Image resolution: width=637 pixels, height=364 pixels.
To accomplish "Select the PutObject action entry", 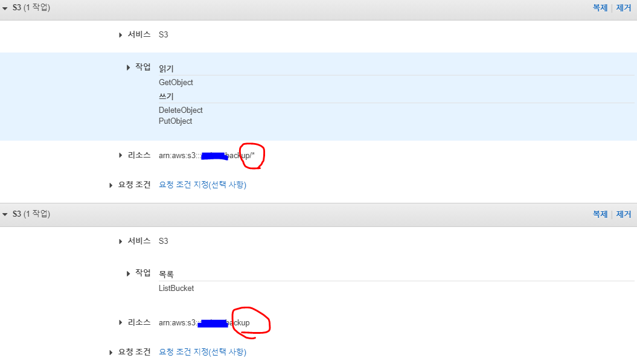I will pyautogui.click(x=175, y=121).
